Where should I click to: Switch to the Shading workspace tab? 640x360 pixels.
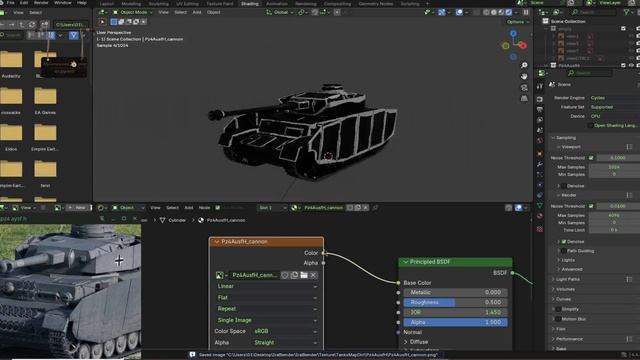click(249, 3)
